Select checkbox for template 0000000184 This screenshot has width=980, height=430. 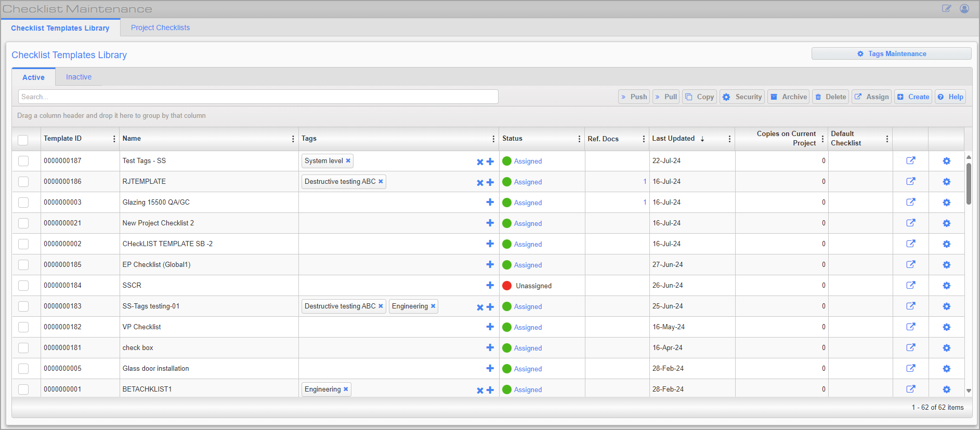(23, 286)
